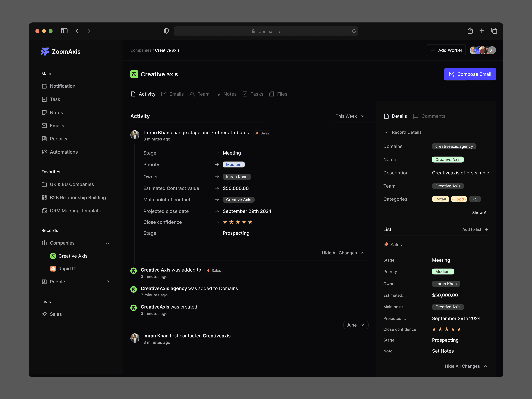
Task: Click the Reports sidebar icon
Action: click(x=44, y=139)
